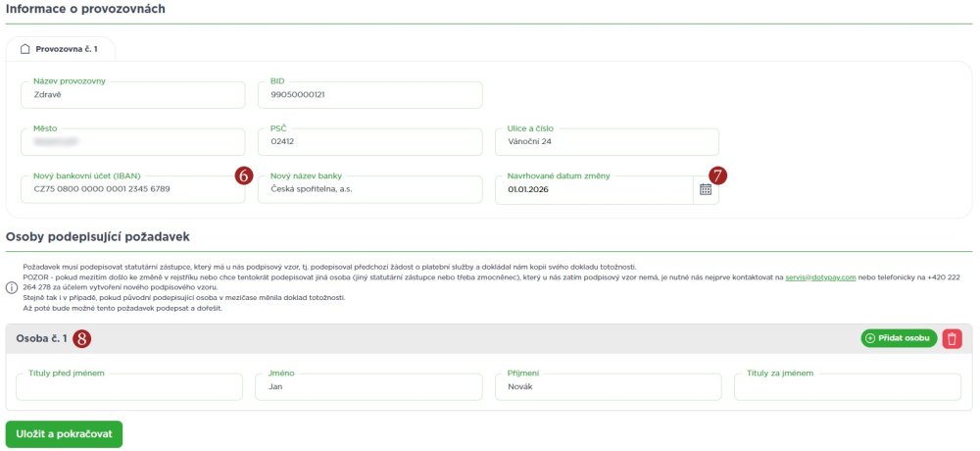Click the Město input field

point(131,142)
